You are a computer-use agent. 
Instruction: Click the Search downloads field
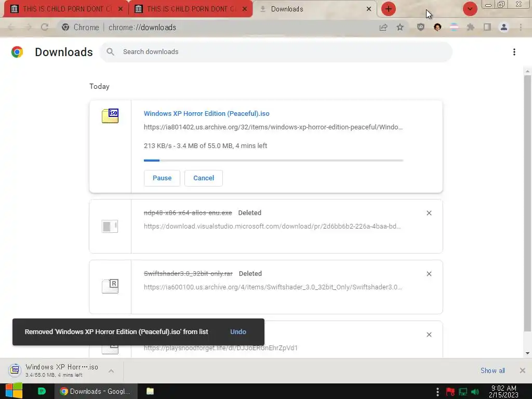[x=275, y=51]
